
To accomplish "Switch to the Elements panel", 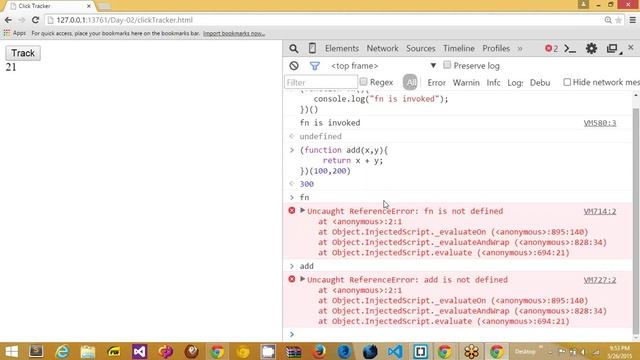I will click(342, 48).
